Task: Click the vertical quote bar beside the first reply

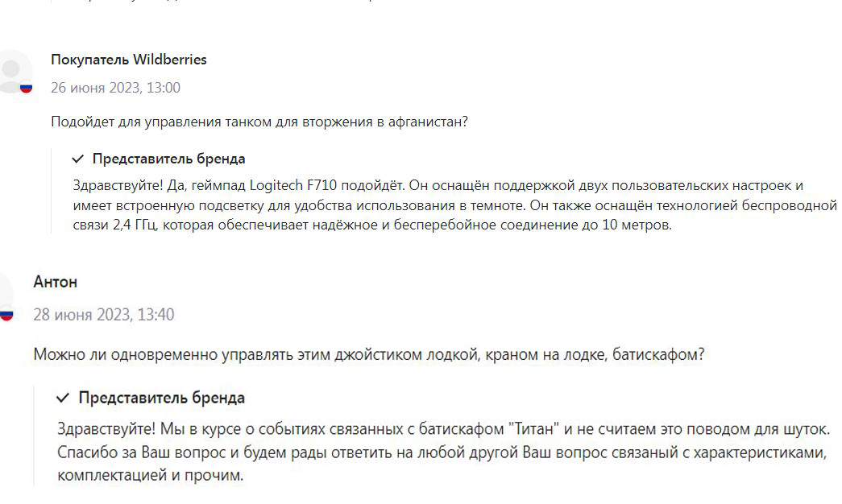Action: tap(52, 191)
